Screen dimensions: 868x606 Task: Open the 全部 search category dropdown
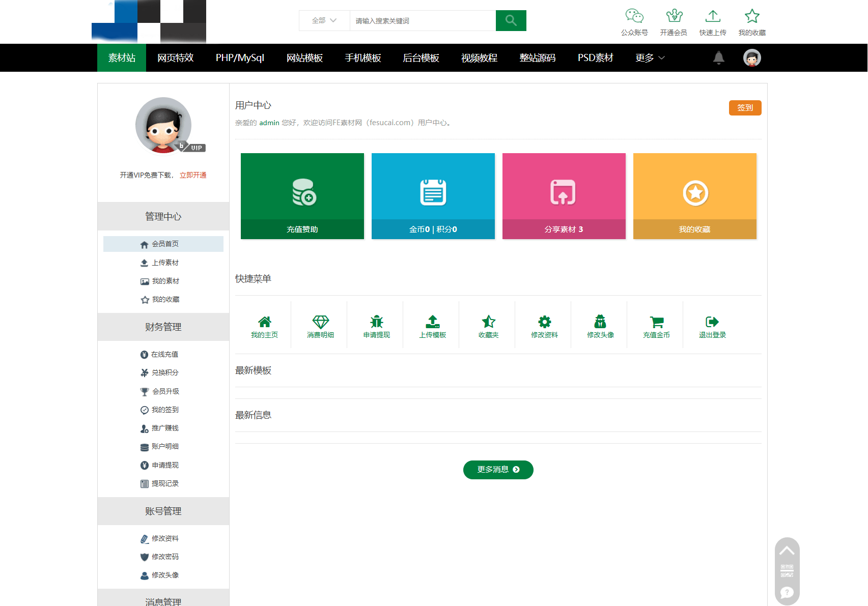click(324, 21)
